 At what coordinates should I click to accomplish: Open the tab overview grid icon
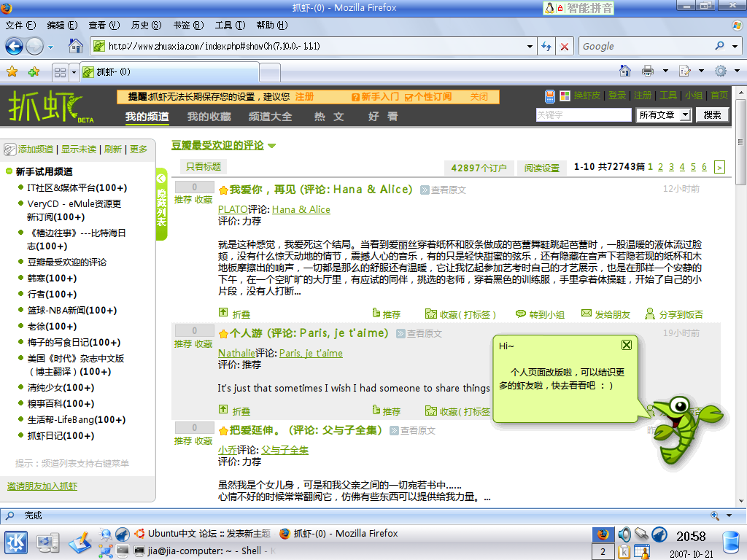(60, 72)
